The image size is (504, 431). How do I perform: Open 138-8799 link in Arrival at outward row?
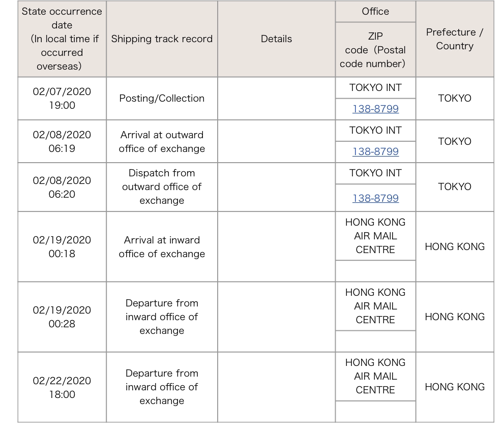pyautogui.click(x=375, y=151)
